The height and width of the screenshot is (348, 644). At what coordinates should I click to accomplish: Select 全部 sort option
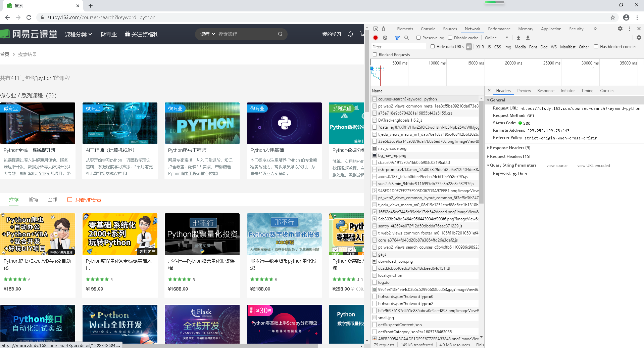point(53,200)
